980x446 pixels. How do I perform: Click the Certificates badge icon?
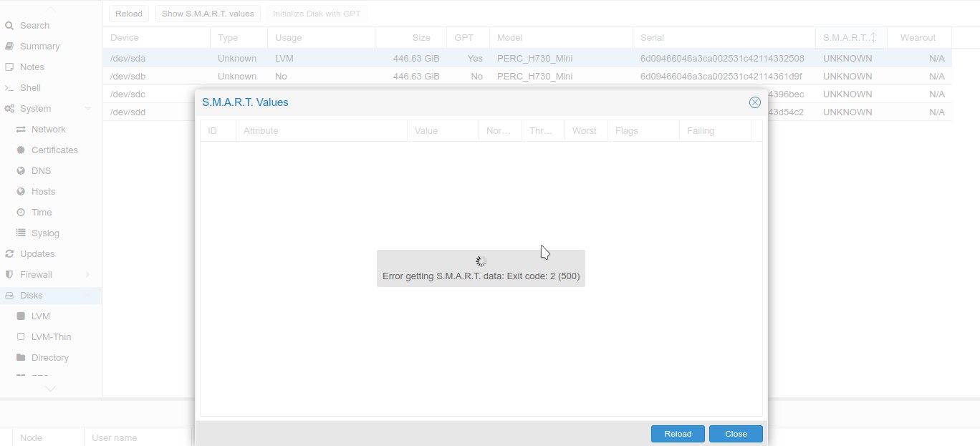pyautogui.click(x=21, y=150)
